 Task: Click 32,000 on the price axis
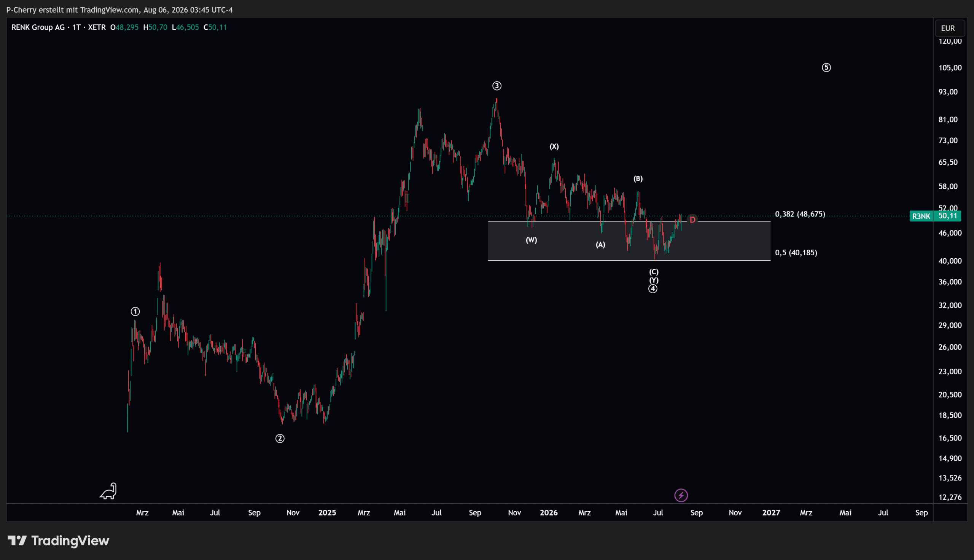(950, 305)
